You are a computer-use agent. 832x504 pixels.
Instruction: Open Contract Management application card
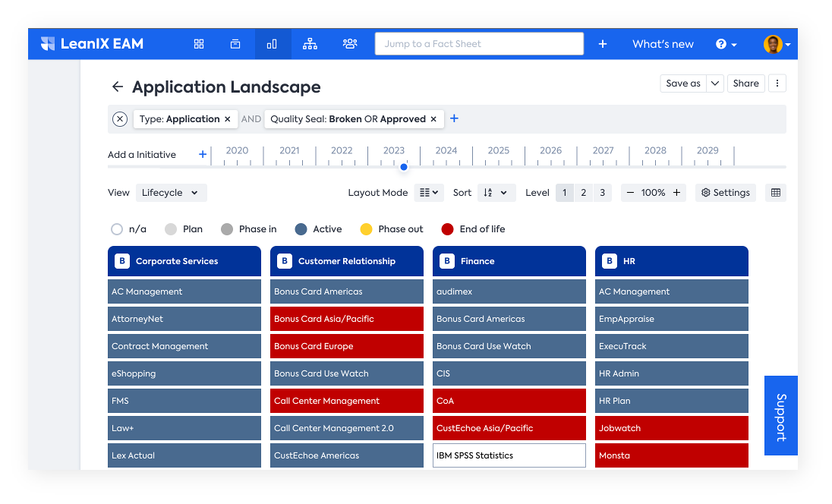pos(184,346)
